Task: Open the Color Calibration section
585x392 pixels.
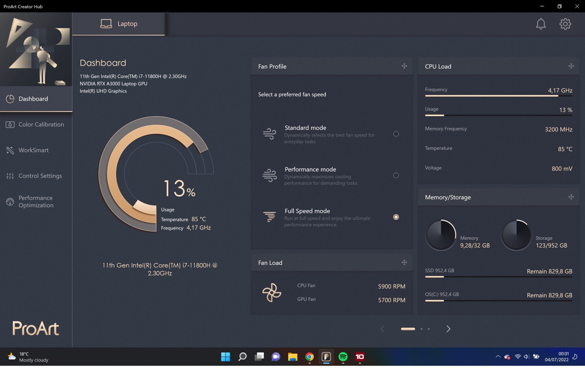Action: [x=36, y=125]
